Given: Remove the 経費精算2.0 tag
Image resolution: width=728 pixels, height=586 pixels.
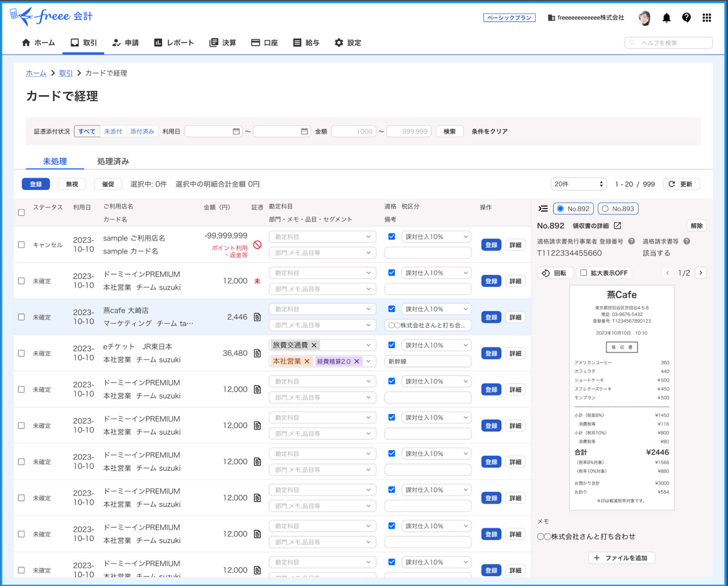Looking at the screenshot, I should [357, 361].
